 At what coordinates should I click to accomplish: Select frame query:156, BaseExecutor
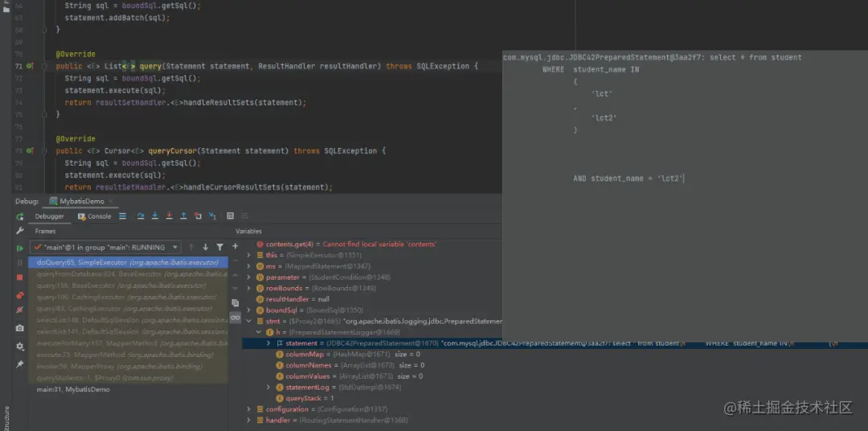click(x=128, y=285)
